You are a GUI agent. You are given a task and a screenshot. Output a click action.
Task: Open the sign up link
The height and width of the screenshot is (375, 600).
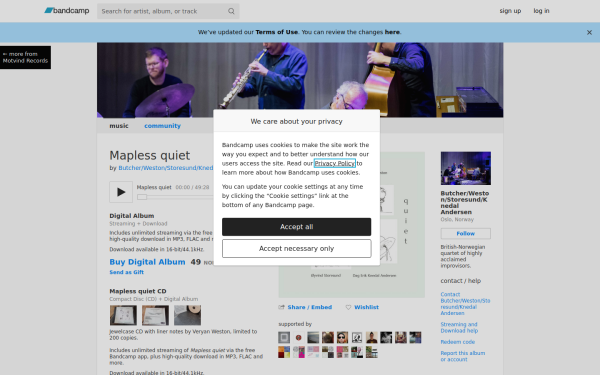(x=510, y=11)
